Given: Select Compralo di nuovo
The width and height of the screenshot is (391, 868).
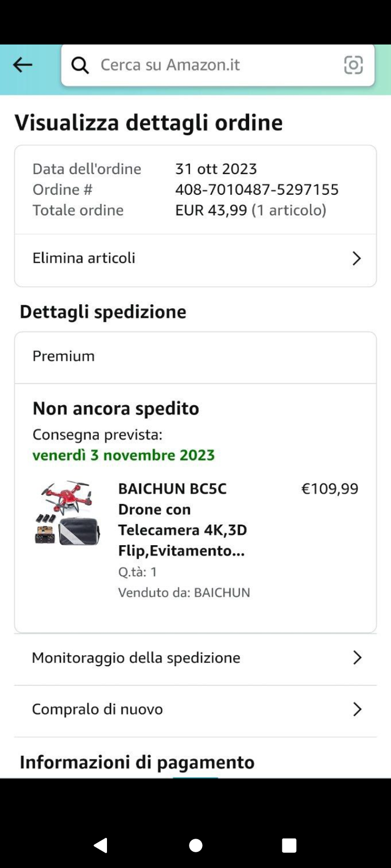Looking at the screenshot, I should click(98, 709).
